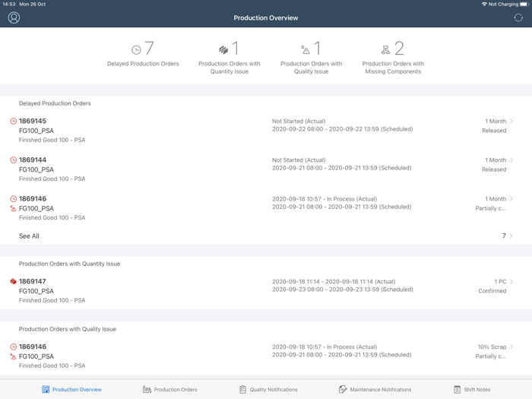Tap See All delayed orders
The height and width of the screenshot is (399, 532).
pyautogui.click(x=29, y=236)
